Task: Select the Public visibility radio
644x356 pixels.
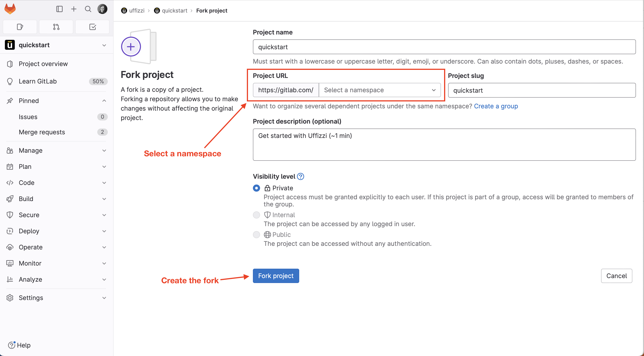Action: (256, 235)
